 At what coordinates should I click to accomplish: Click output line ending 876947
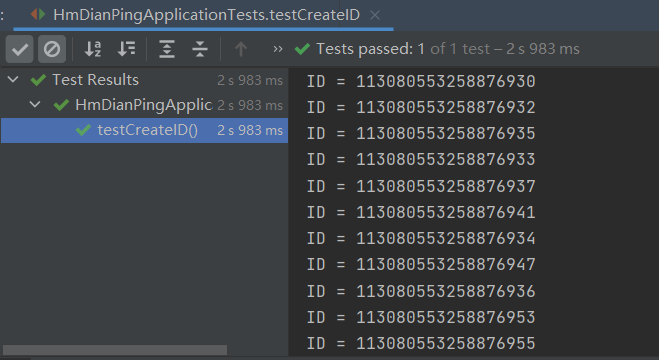click(x=421, y=264)
